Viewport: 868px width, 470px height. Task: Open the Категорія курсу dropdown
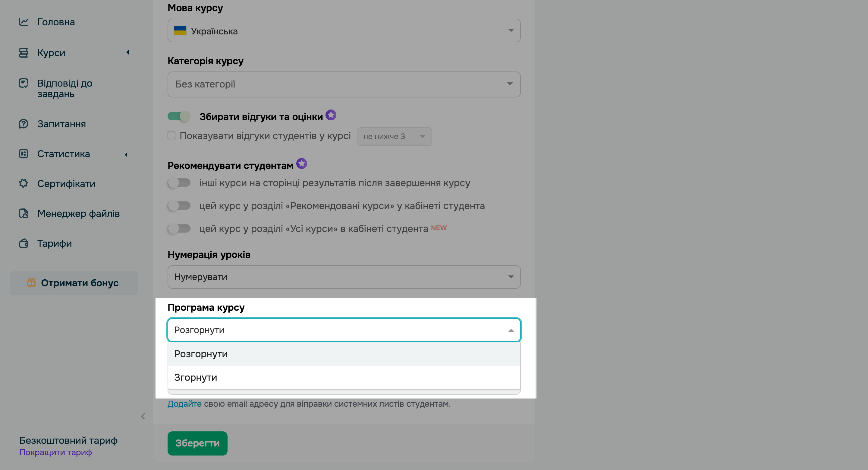pyautogui.click(x=344, y=84)
